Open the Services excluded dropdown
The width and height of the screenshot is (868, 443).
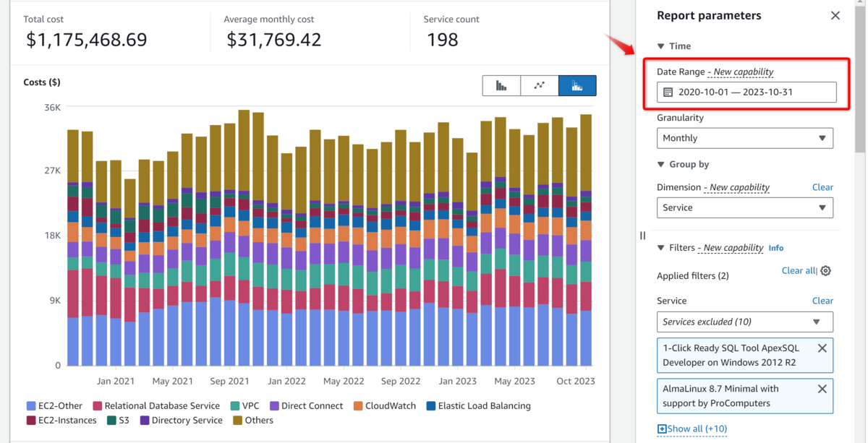point(745,322)
